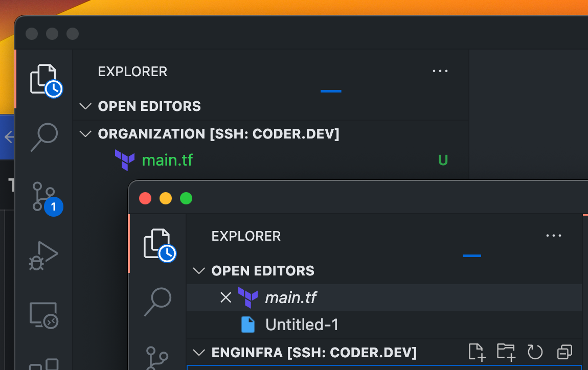Close the main.tf open editor

click(x=225, y=297)
